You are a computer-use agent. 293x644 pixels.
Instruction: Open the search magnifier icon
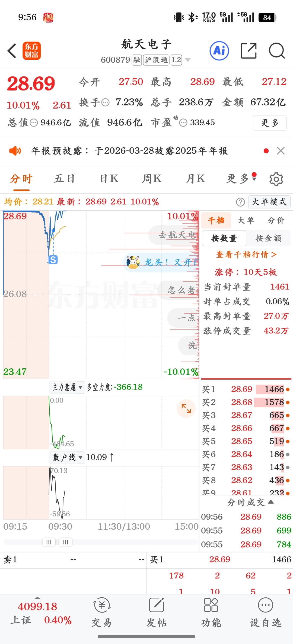[277, 51]
